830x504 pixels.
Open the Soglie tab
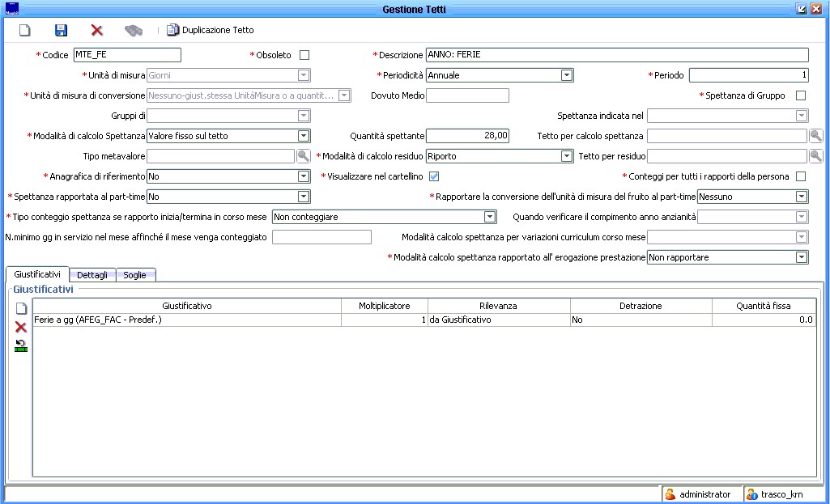pos(134,275)
